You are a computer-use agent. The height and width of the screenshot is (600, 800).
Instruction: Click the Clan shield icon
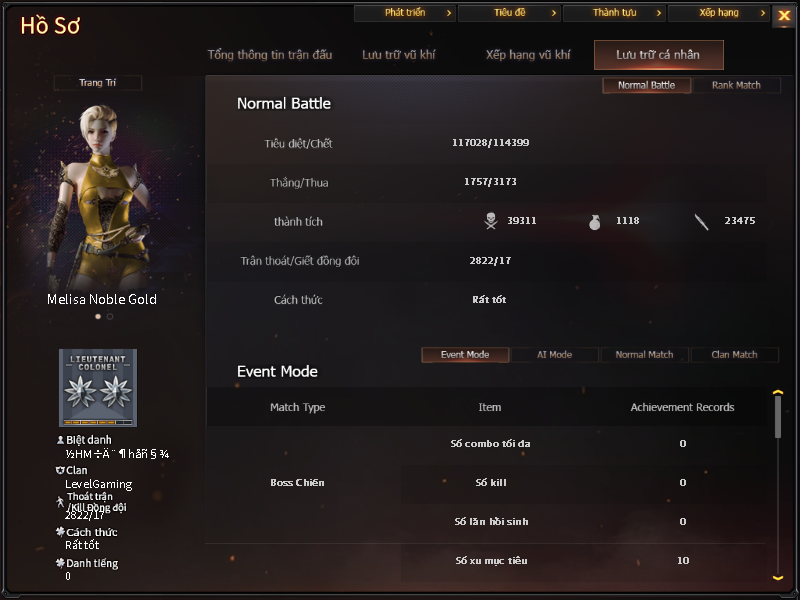tap(60, 470)
